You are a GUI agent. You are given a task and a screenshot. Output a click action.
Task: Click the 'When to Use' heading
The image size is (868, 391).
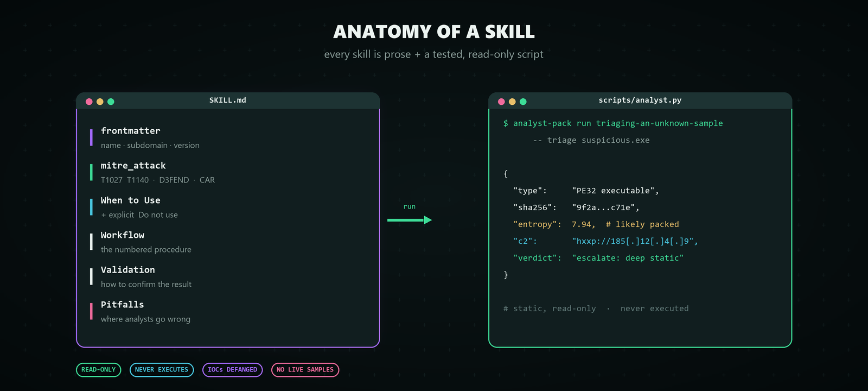pos(131,200)
